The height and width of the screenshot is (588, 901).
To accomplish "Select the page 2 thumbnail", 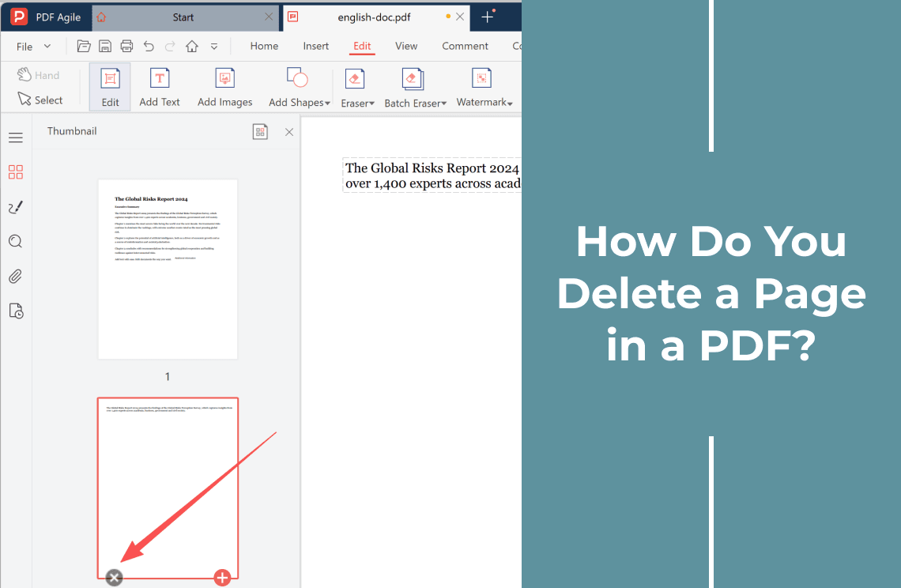I will coord(168,488).
